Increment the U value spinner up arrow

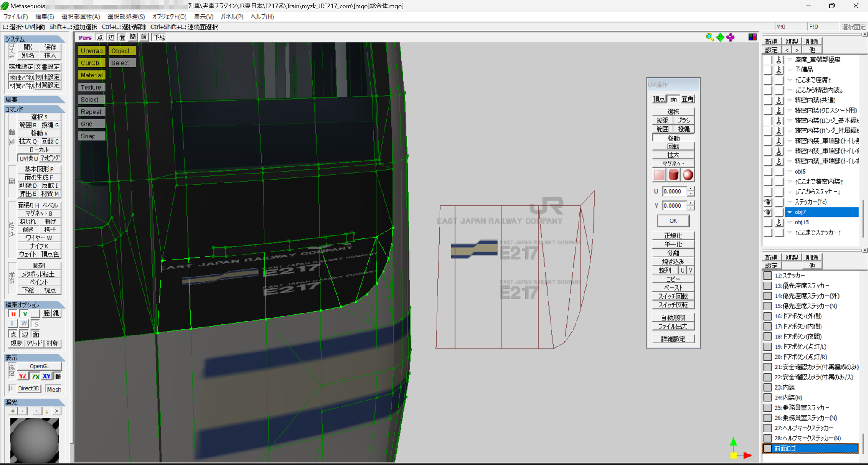[691, 189]
